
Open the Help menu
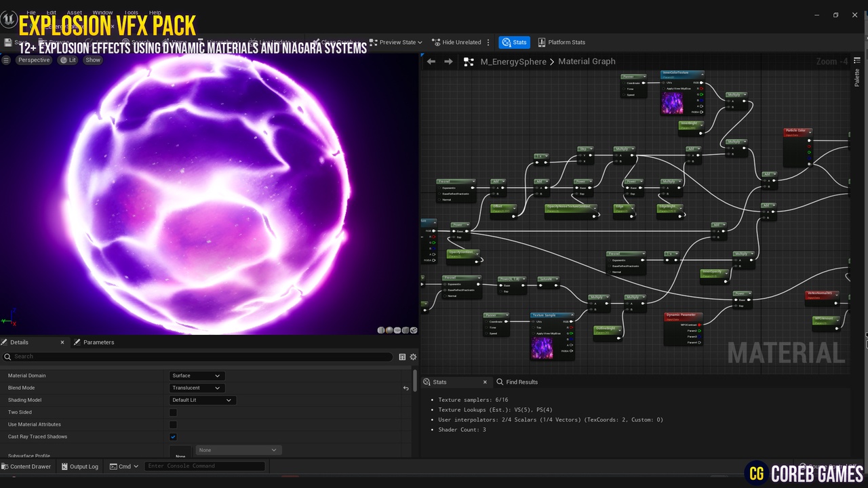pos(155,12)
